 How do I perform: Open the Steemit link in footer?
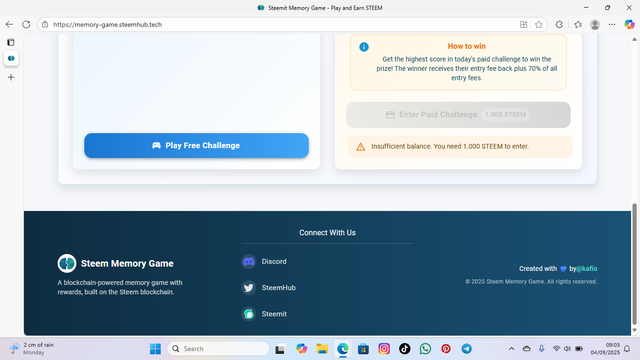click(x=274, y=313)
